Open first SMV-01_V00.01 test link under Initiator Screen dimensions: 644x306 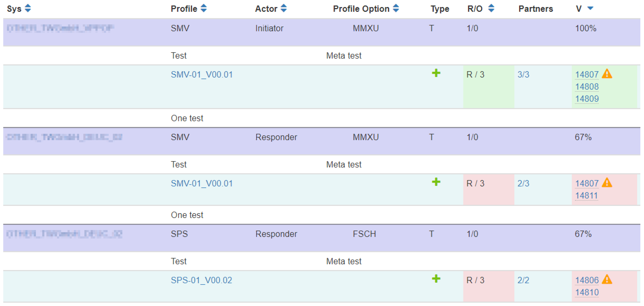pyautogui.click(x=202, y=75)
